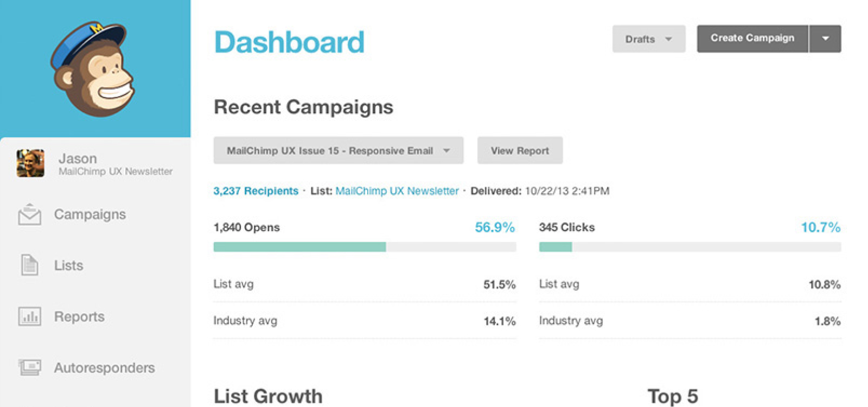Open the Campaigns menu item

coord(90,214)
